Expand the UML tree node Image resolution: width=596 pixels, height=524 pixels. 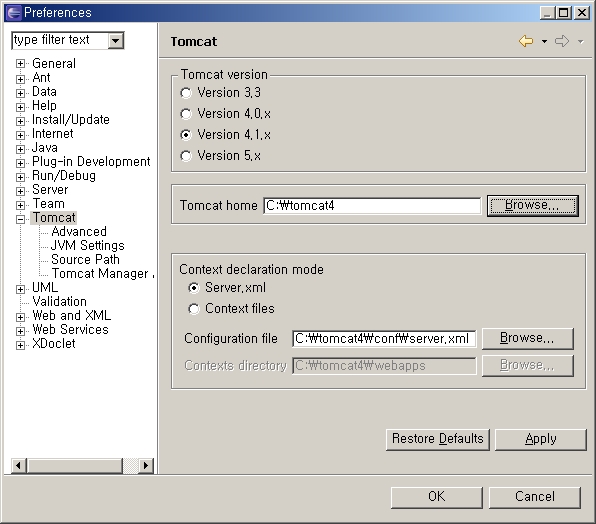(x=21, y=289)
